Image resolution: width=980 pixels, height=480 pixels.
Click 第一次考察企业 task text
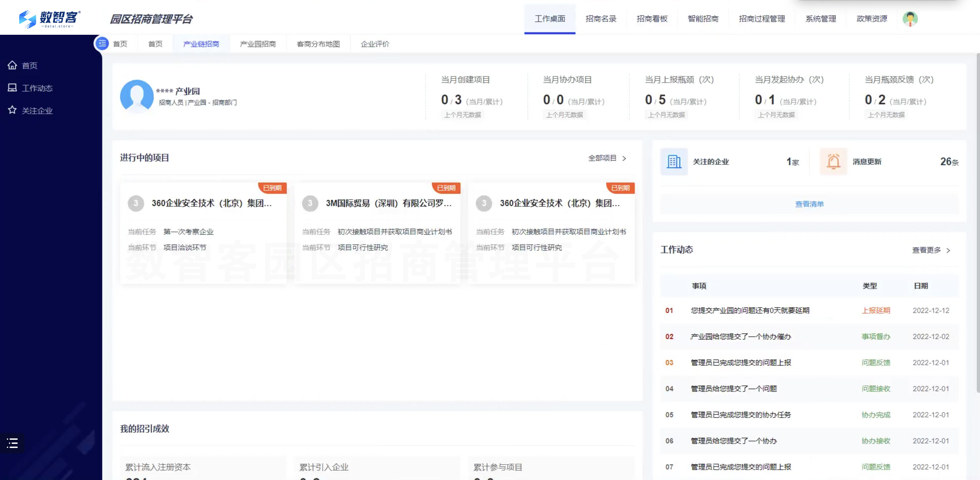188,232
